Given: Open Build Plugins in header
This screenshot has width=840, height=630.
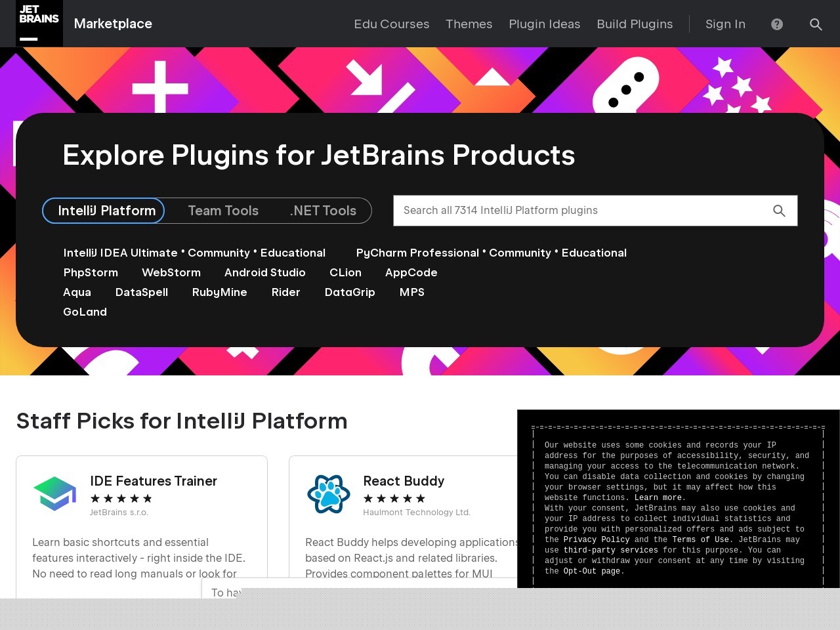Looking at the screenshot, I should coord(635,24).
